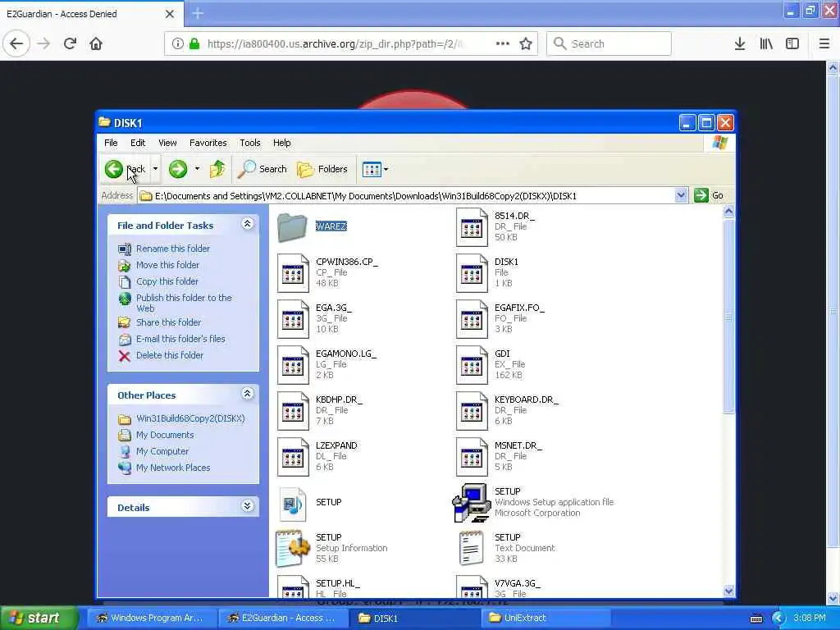Viewport: 840px width, 630px height.
Task: Click the Windows start button
Action: tap(39, 618)
